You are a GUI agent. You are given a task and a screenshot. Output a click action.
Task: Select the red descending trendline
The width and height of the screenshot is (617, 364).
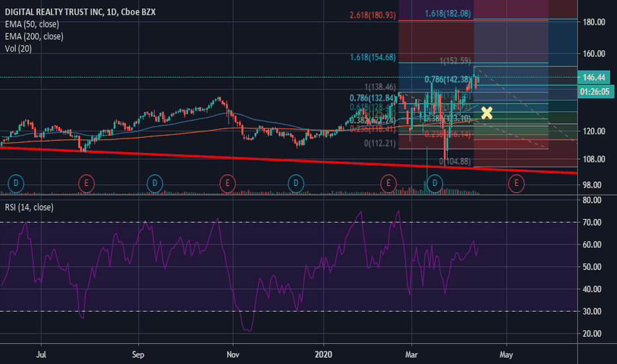289,160
